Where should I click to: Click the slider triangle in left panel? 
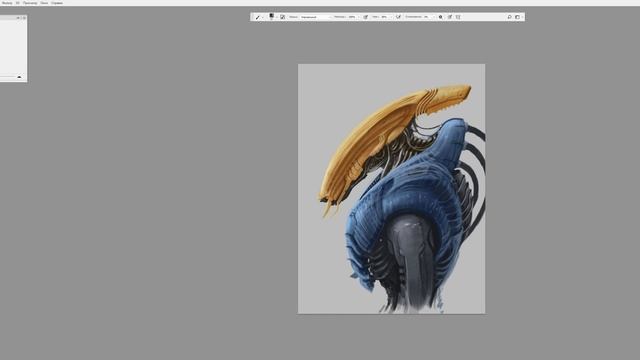pos(19,77)
